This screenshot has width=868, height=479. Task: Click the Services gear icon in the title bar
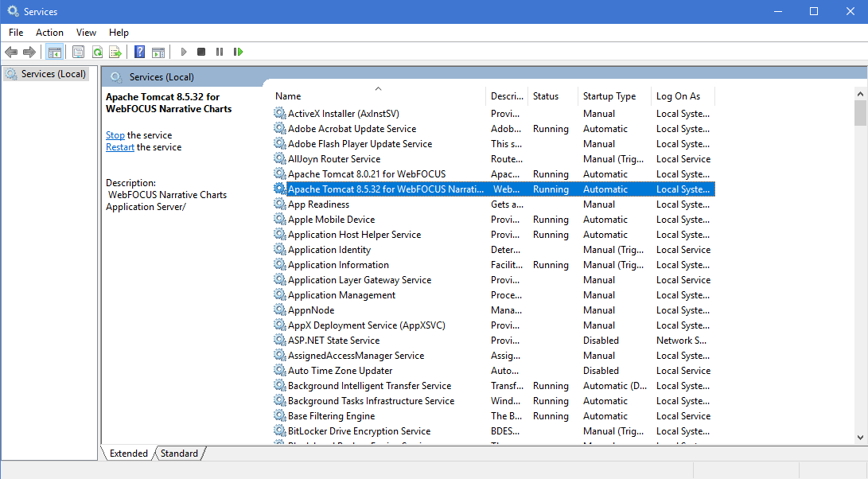tap(13, 11)
